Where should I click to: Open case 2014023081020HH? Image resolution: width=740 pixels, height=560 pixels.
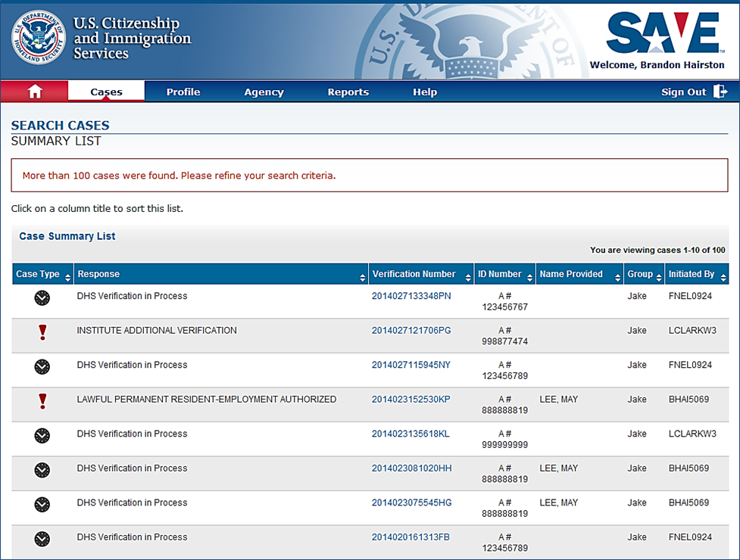[x=411, y=468]
